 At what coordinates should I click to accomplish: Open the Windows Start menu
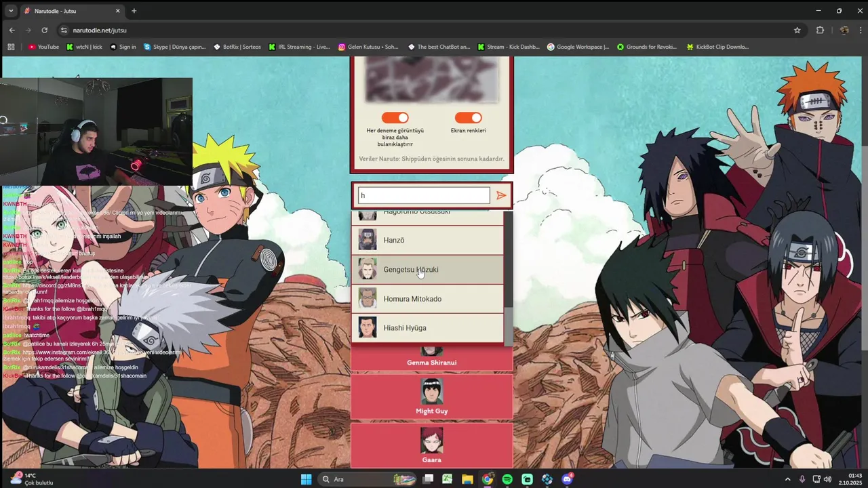(x=306, y=479)
